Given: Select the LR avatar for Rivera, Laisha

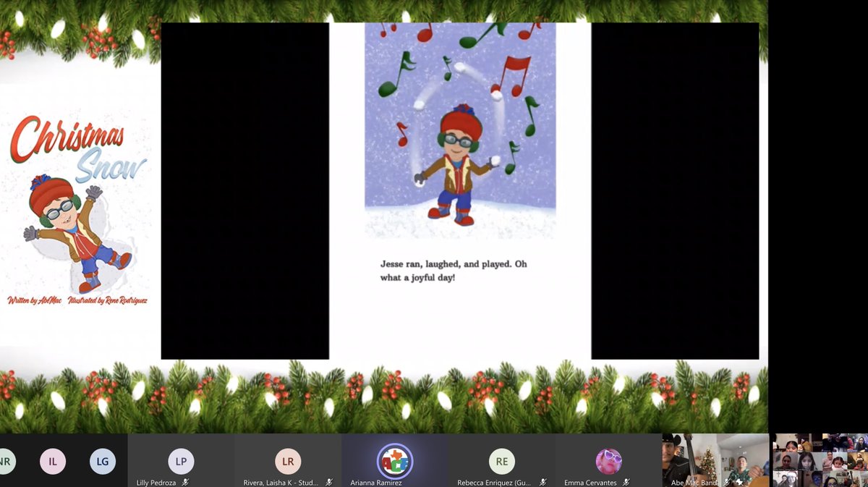Looking at the screenshot, I should [x=288, y=461].
